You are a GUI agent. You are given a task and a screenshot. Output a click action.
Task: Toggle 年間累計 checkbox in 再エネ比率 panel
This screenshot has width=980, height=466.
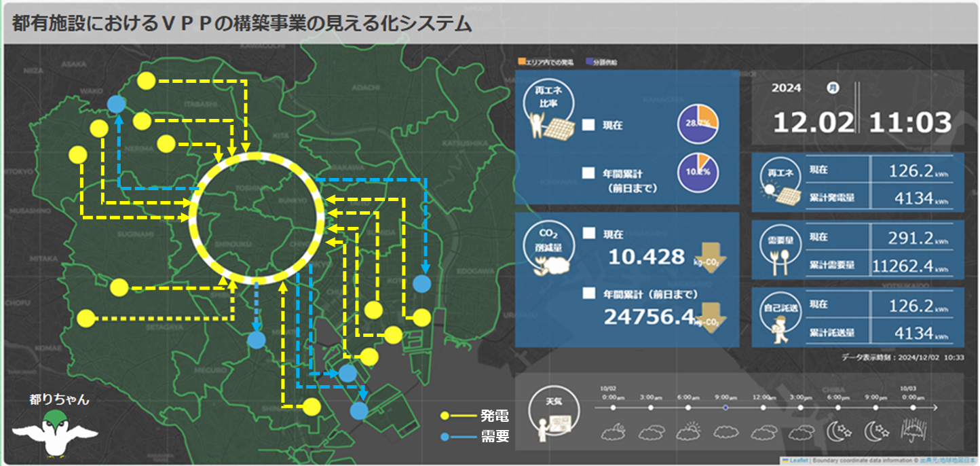pos(588,173)
